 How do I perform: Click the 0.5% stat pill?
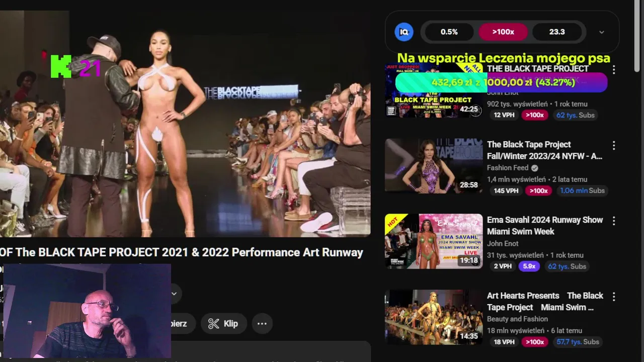pyautogui.click(x=449, y=32)
